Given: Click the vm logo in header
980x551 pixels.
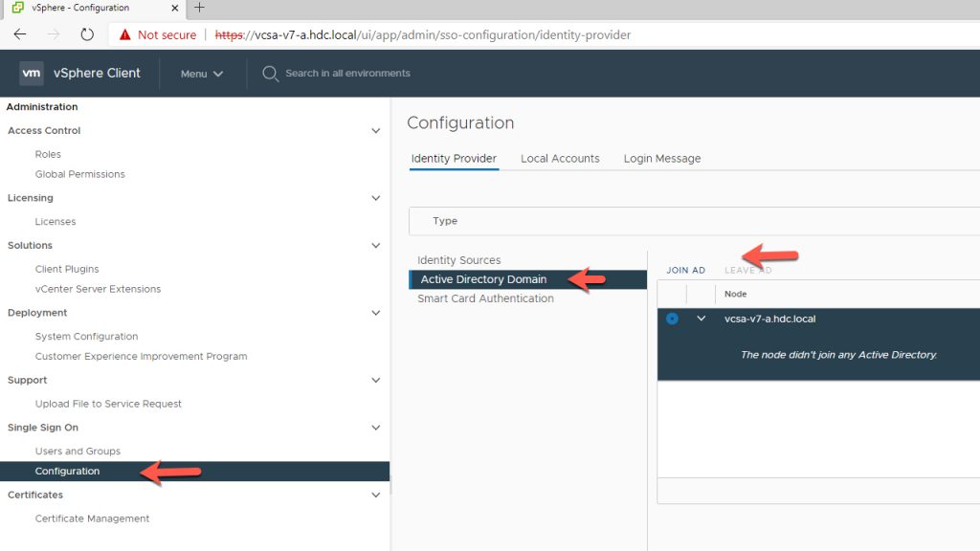Looking at the screenshot, I should (x=32, y=73).
